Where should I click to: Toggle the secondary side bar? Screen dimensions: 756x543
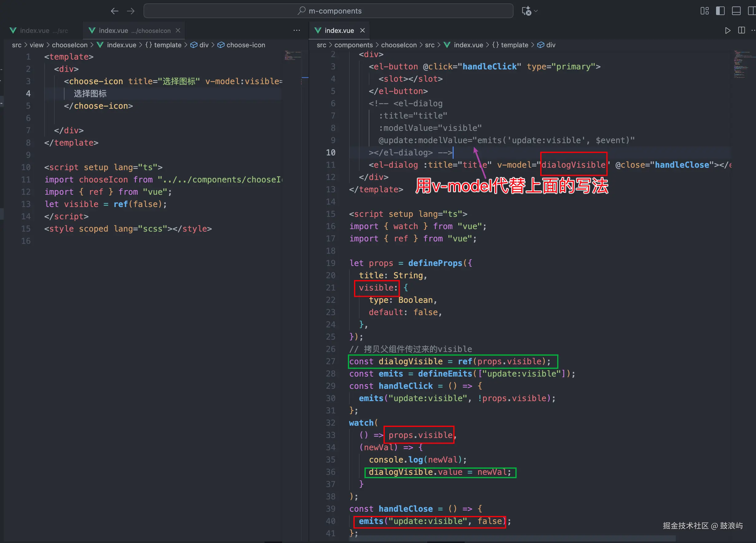[751, 11]
